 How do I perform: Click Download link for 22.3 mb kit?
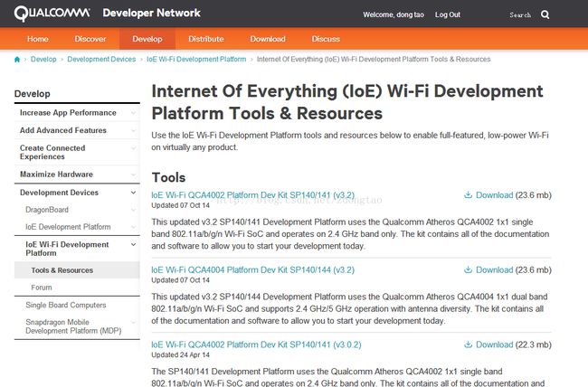pyautogui.click(x=494, y=345)
